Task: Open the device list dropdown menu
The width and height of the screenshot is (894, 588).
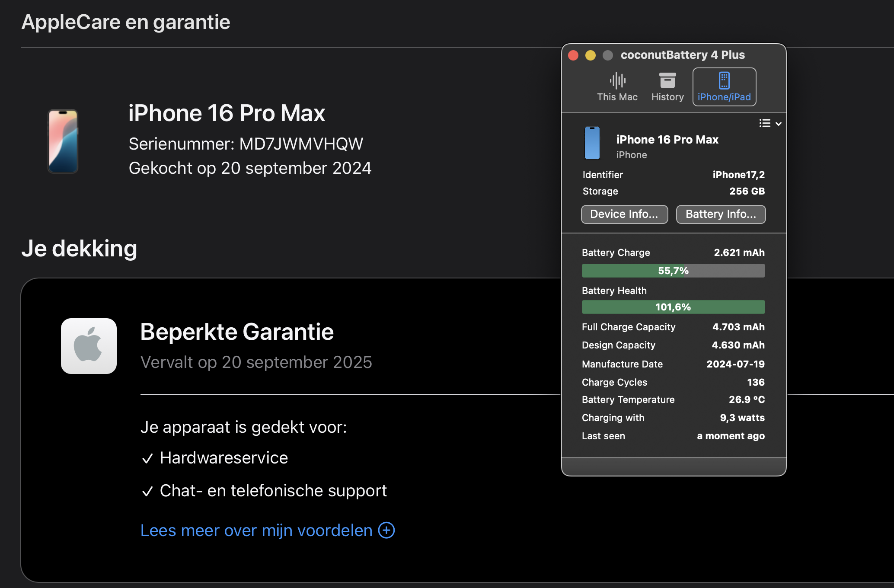Action: (x=770, y=124)
